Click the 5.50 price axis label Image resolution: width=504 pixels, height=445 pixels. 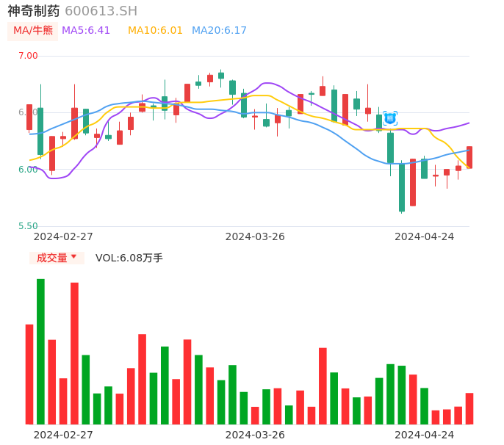coord(28,226)
